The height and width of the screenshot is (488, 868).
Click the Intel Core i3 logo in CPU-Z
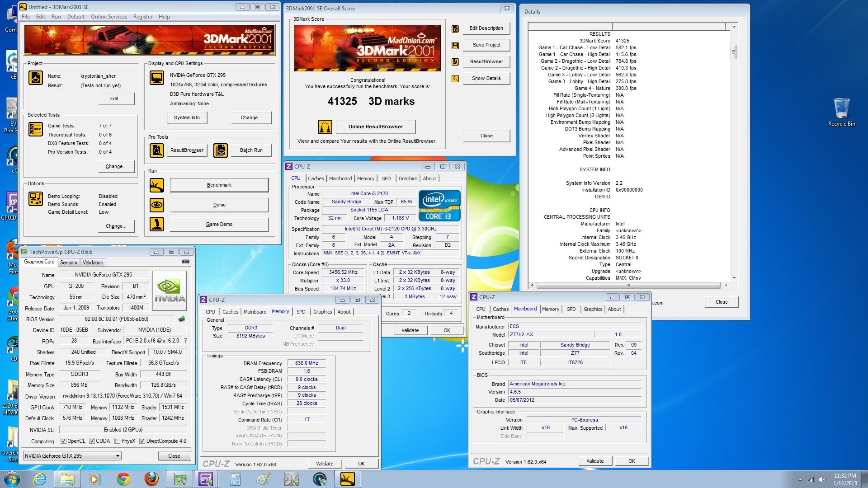click(439, 206)
